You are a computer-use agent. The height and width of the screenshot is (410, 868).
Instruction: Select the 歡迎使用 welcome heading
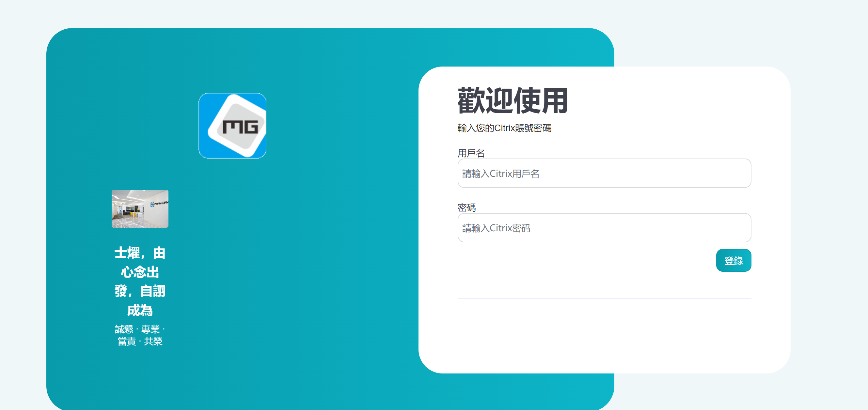coord(512,101)
